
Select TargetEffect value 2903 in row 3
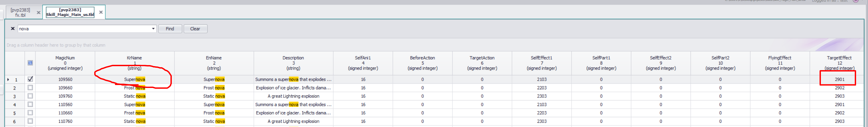(x=839, y=96)
